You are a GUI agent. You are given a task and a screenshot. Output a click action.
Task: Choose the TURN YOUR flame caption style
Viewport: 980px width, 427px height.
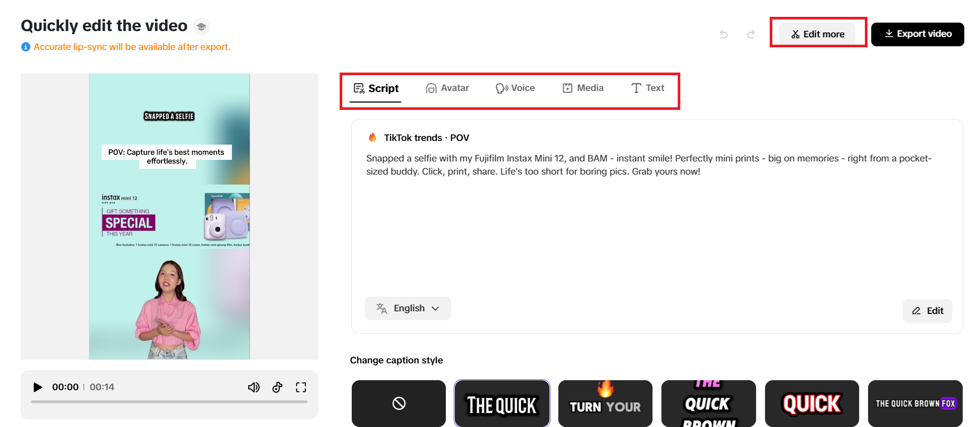coord(605,403)
